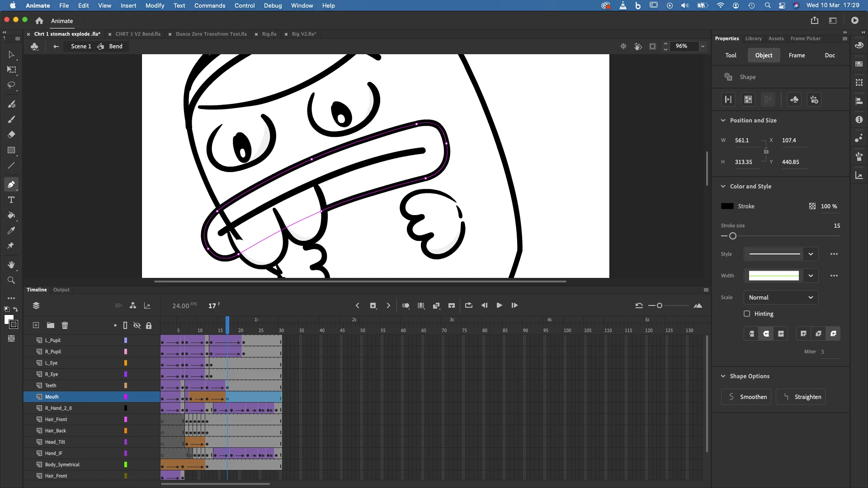Select the Paint Bucket tool
This screenshot has width=868, height=488.
click(11, 215)
